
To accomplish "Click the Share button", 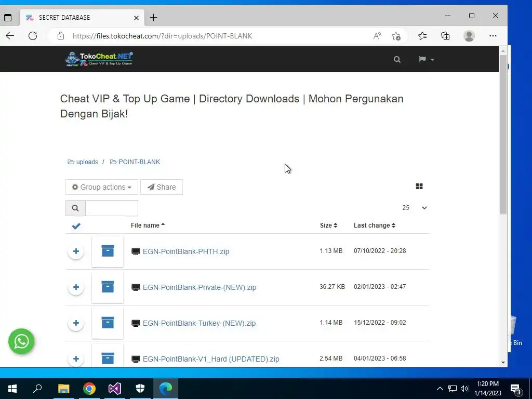I will 162,187.
